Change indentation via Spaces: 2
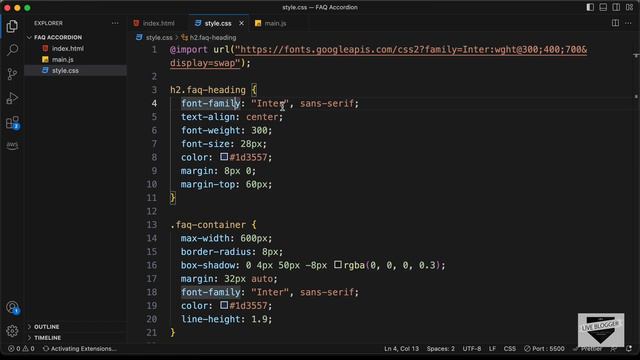The width and height of the screenshot is (640, 360). [x=440, y=349]
